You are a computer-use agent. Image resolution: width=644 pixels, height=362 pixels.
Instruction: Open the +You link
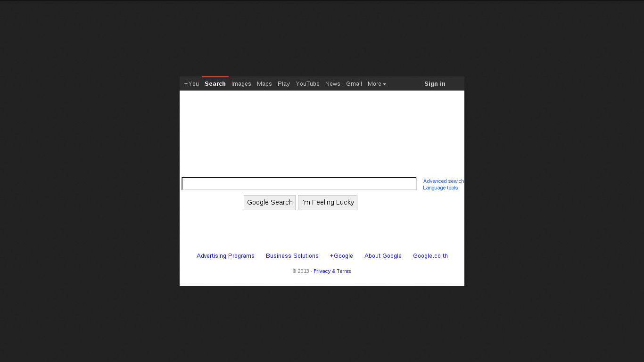tap(191, 84)
